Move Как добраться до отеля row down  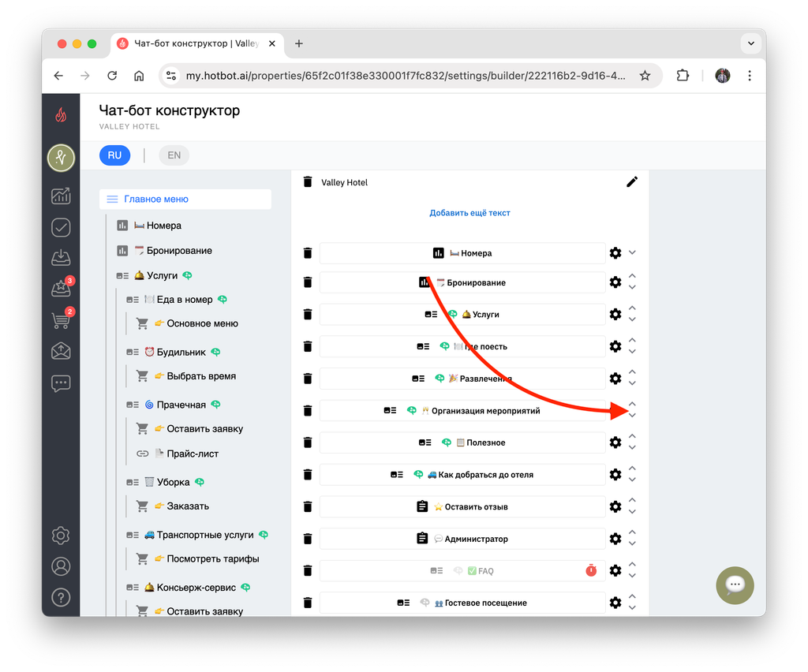(x=632, y=480)
